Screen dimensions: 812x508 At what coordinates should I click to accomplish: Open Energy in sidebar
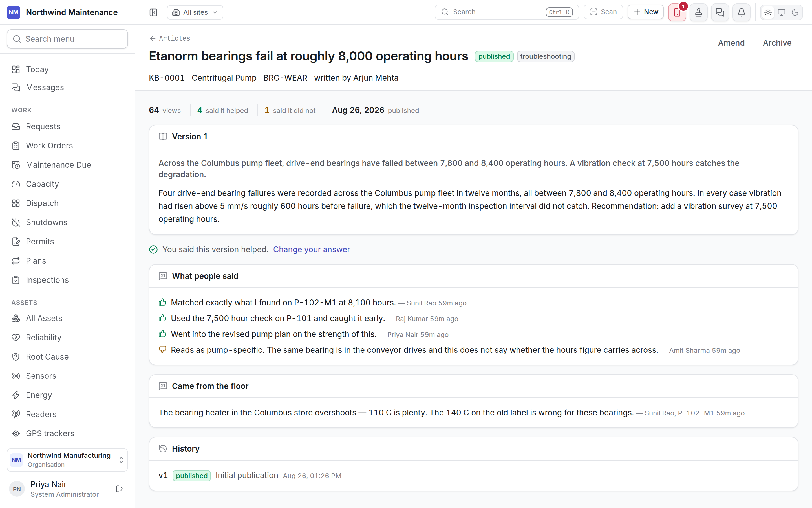[x=67, y=395]
